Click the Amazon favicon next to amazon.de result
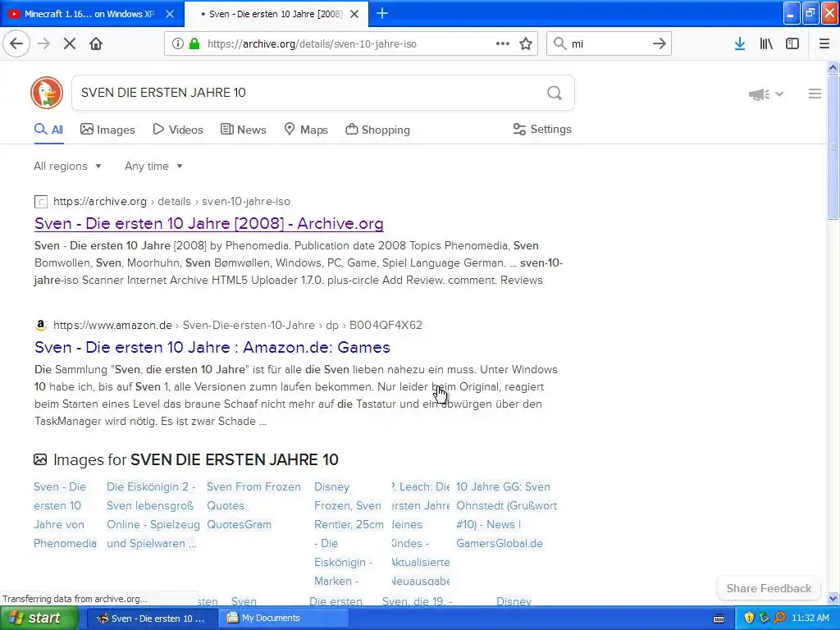Viewport: 840px width, 630px height. click(40, 325)
